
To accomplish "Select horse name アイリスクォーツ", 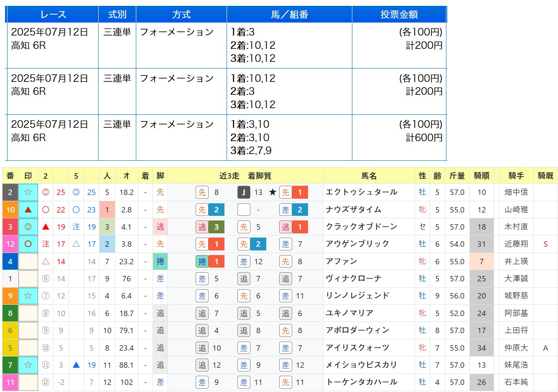I will tap(358, 348).
